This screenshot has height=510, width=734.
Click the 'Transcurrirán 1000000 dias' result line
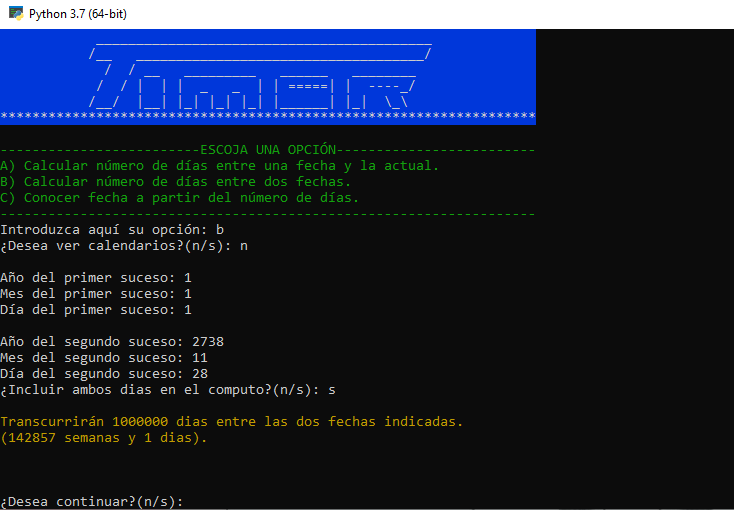(232, 421)
